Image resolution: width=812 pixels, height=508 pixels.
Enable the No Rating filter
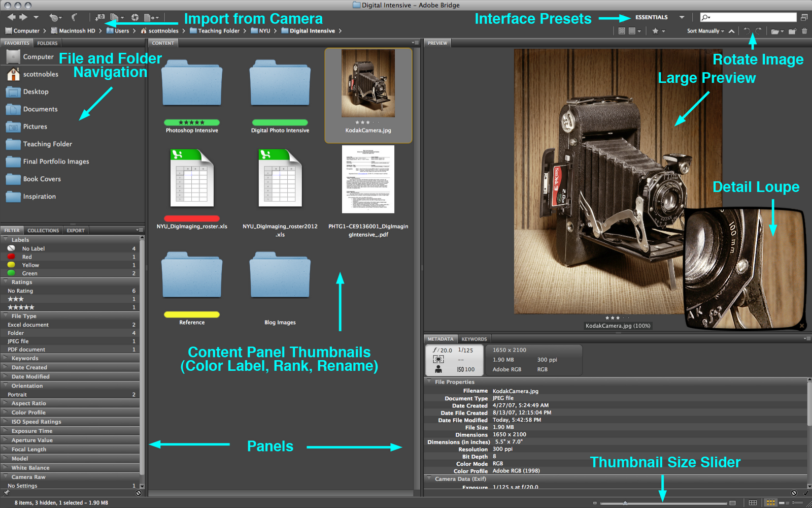[20, 291]
